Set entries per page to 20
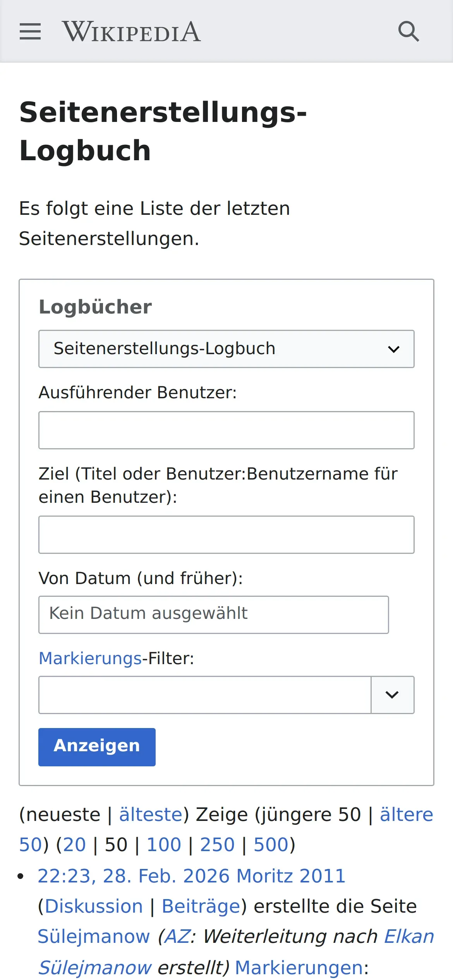The image size is (453, 980). tap(74, 845)
